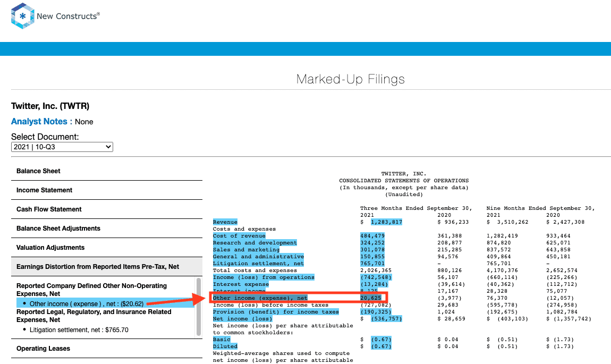Screen dimensions: 611x364
Task: Click the highlighted Basic per share label
Action: 222,340
